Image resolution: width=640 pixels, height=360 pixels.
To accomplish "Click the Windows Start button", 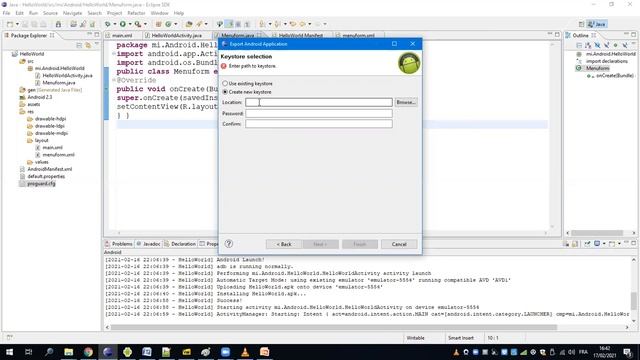I will 9,352.
